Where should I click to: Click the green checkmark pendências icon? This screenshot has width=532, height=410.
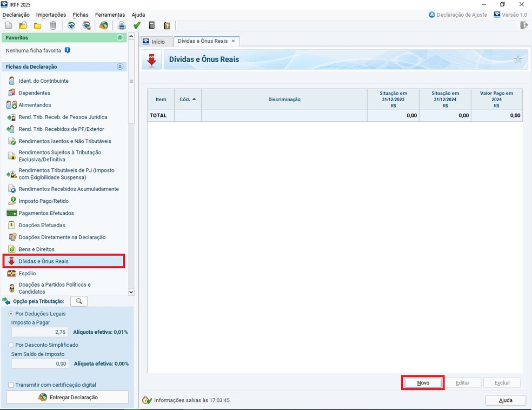(x=137, y=25)
